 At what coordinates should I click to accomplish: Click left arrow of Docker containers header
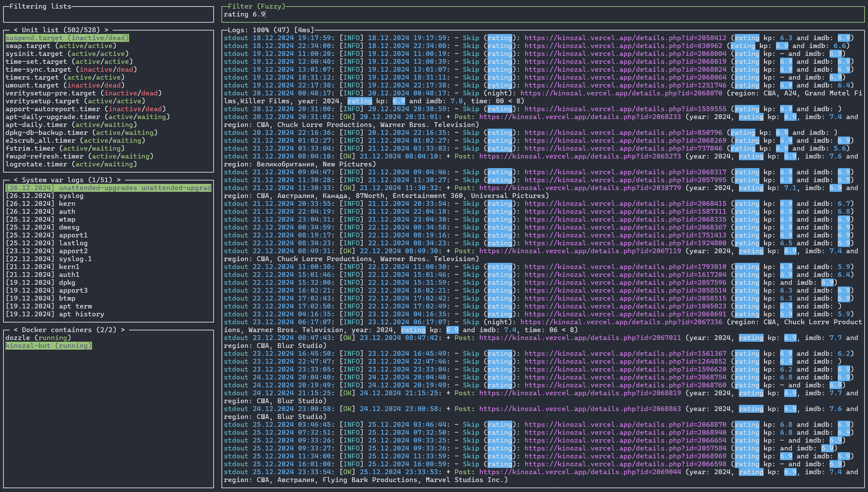tap(16, 330)
